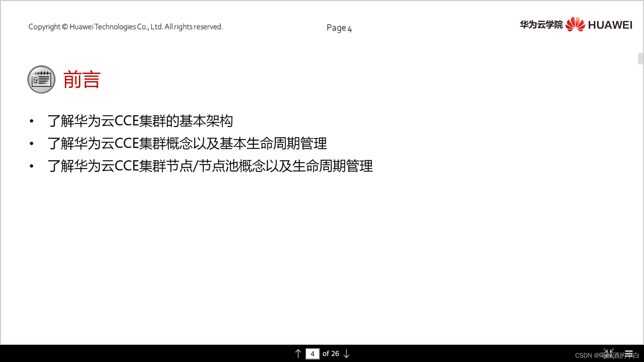This screenshot has height=362, width=644.
Task: Go to previous page with up arrow
Action: [298, 354]
